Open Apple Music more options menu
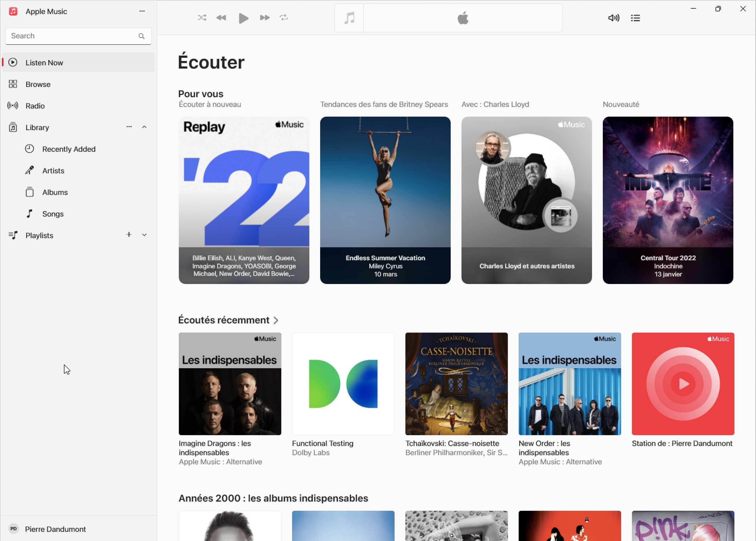This screenshot has height=541, width=756. pyautogui.click(x=142, y=11)
